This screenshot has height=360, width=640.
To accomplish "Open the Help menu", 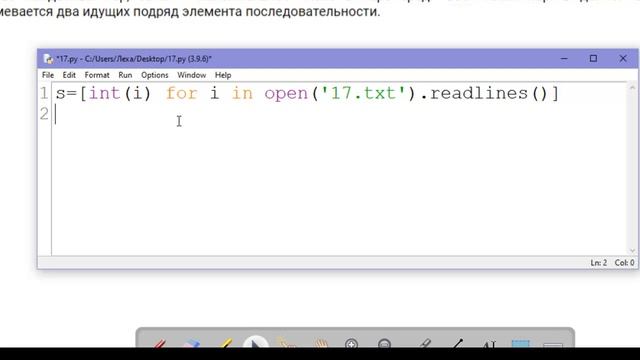I will (223, 75).
